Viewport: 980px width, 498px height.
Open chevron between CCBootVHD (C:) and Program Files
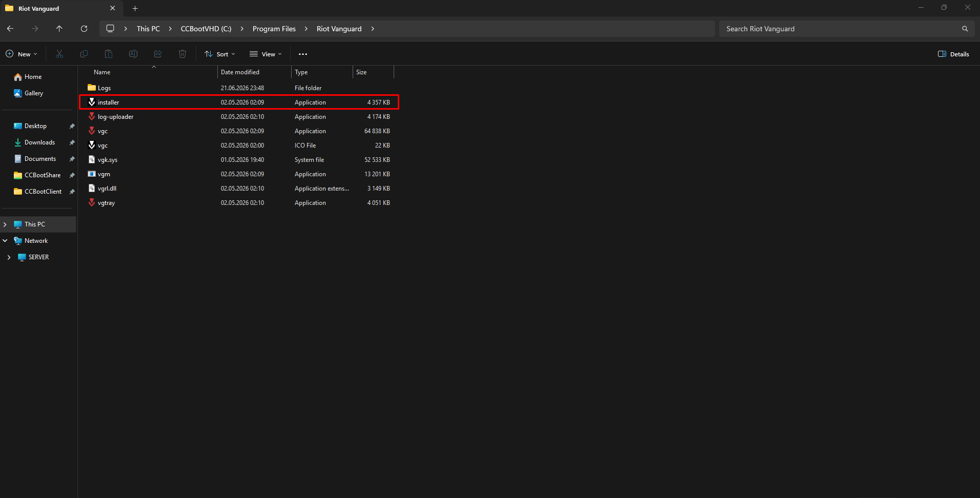click(242, 29)
